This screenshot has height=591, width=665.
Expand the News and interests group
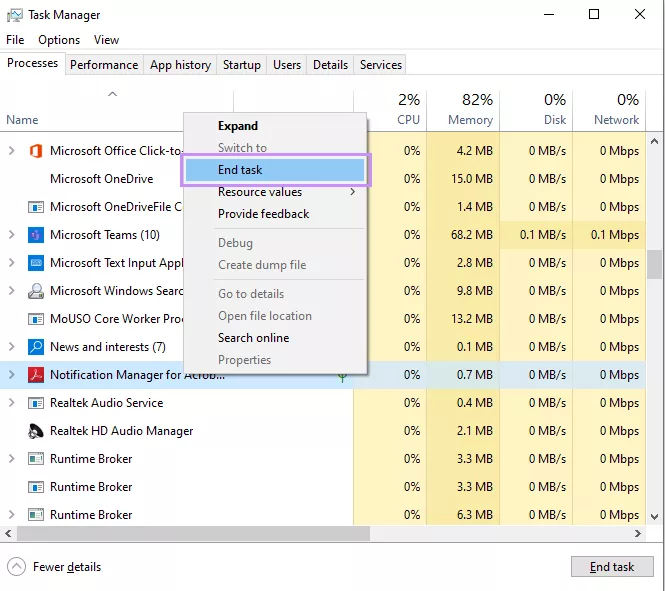(x=12, y=347)
